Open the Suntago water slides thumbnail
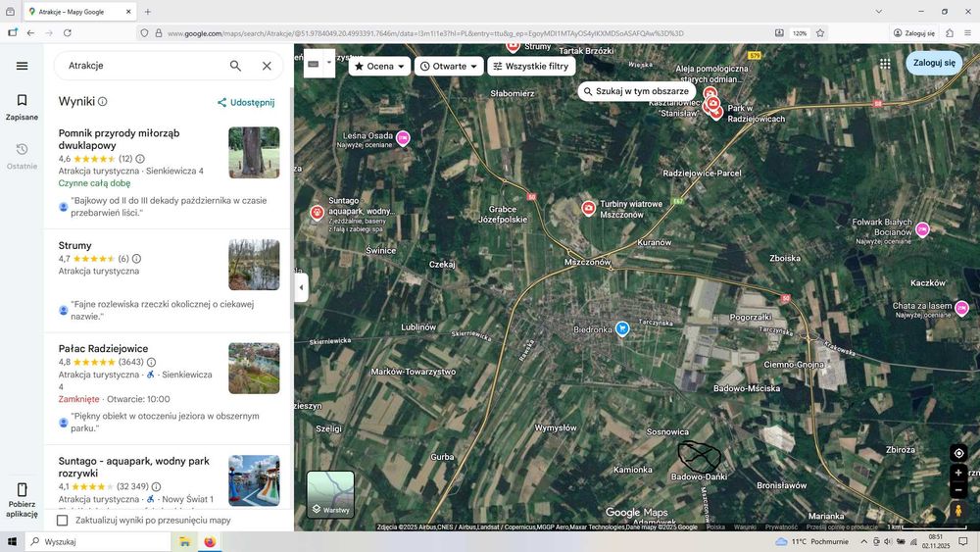The width and height of the screenshot is (980, 552). [254, 480]
